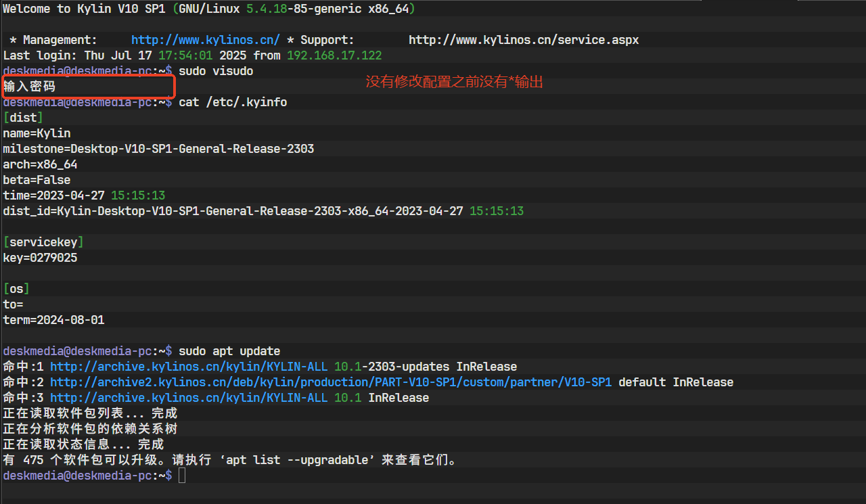Click the 'apt list --upgradable' text
This screenshot has width=866, height=504.
click(297, 460)
